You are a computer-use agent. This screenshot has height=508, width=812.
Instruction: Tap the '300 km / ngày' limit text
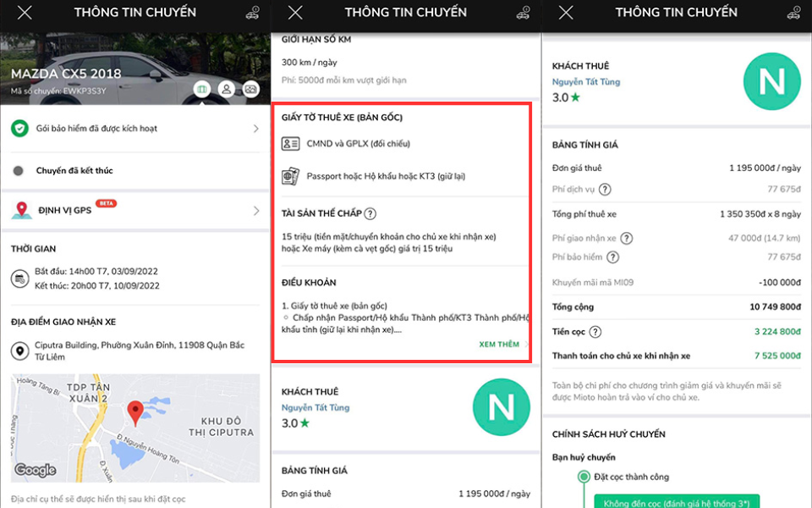[310, 62]
